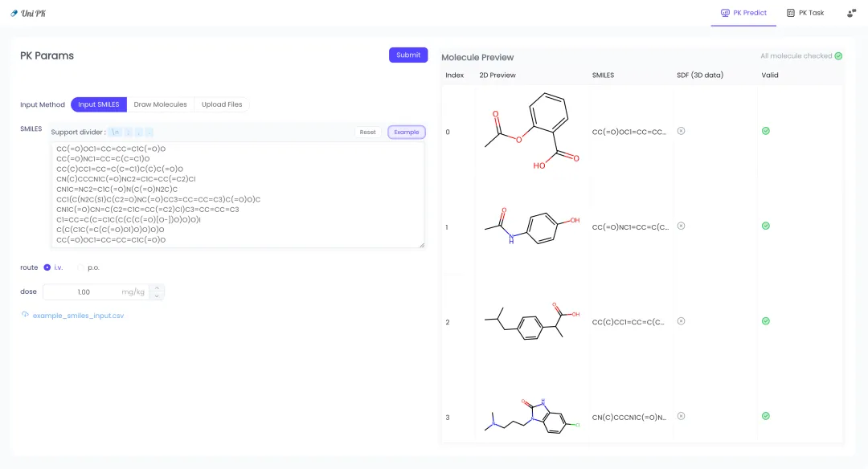Click the green All molecule checked icon

(x=838, y=56)
